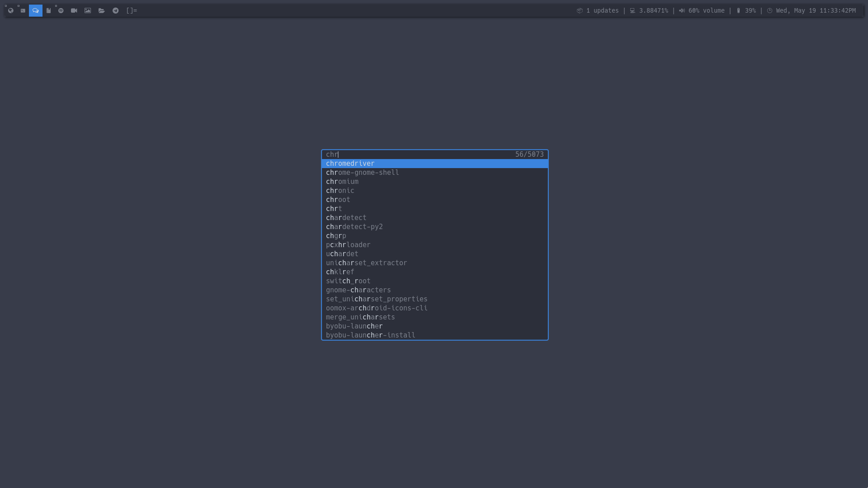Click the chklref result
868x488 pixels.
[435, 272]
